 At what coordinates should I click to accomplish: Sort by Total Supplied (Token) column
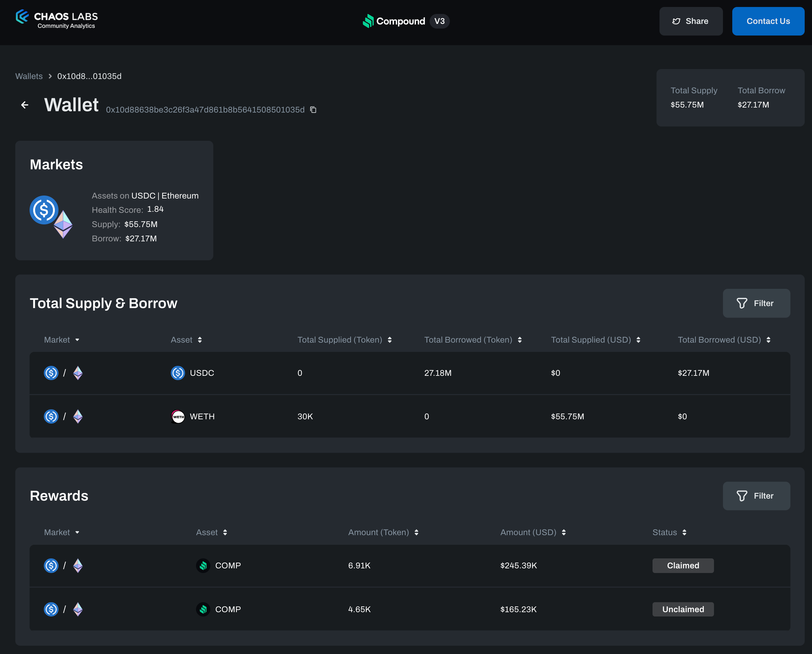[389, 340]
